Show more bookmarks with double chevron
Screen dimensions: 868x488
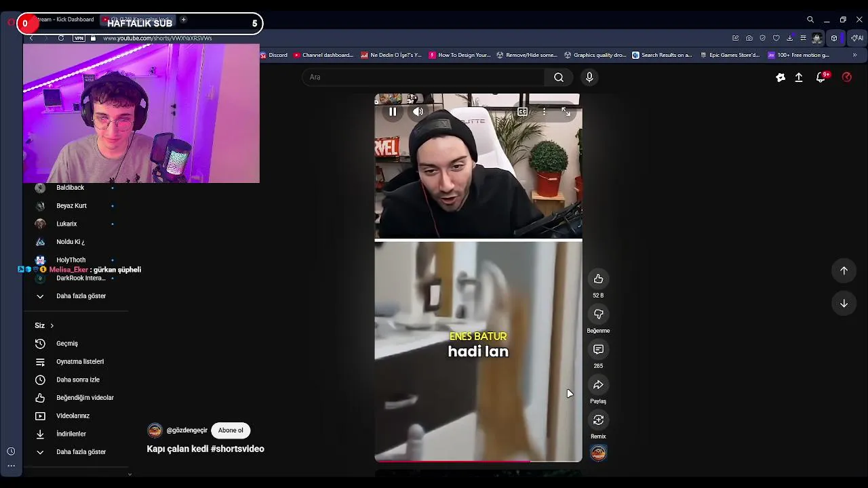coord(854,55)
